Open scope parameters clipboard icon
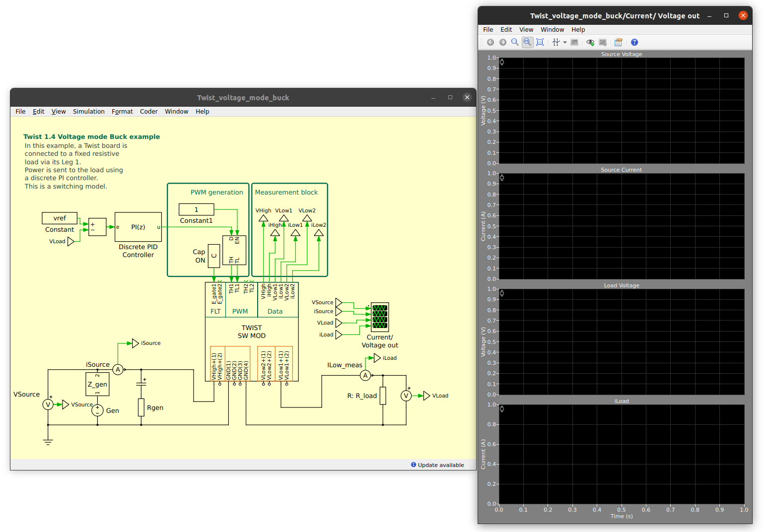Viewport: 771px width, 532px height. click(618, 42)
